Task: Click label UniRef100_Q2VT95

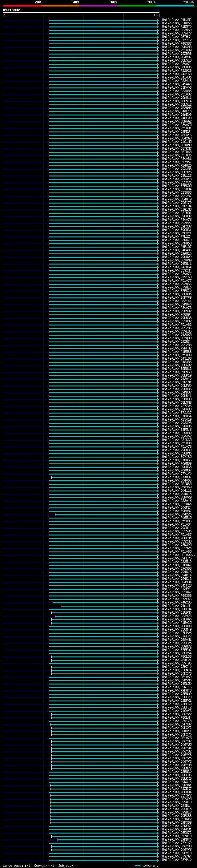Action: tap(176, 663)
